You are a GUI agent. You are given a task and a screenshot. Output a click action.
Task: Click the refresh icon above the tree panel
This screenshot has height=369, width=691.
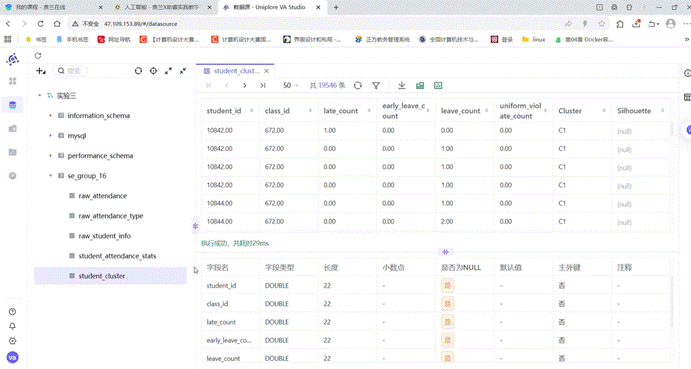tap(38, 56)
